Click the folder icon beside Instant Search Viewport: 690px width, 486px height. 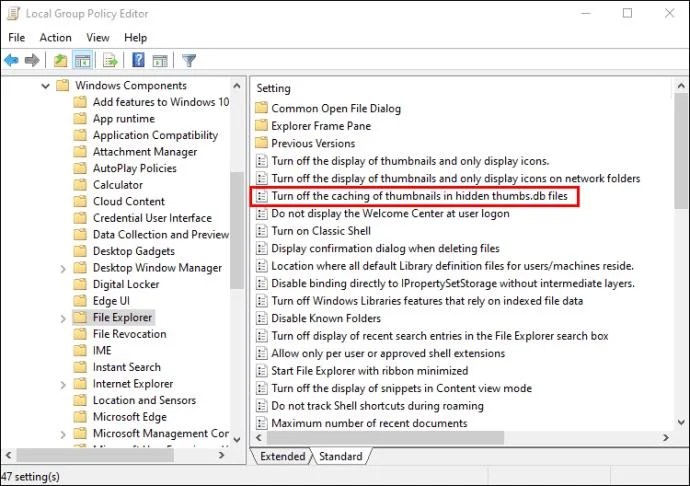coord(80,367)
